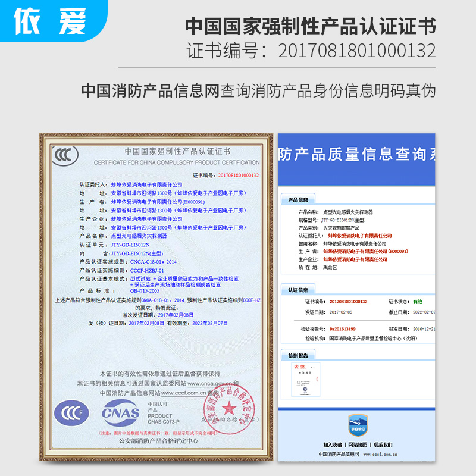Click 有效期至 2022年02月07日 on certificate

210,323
